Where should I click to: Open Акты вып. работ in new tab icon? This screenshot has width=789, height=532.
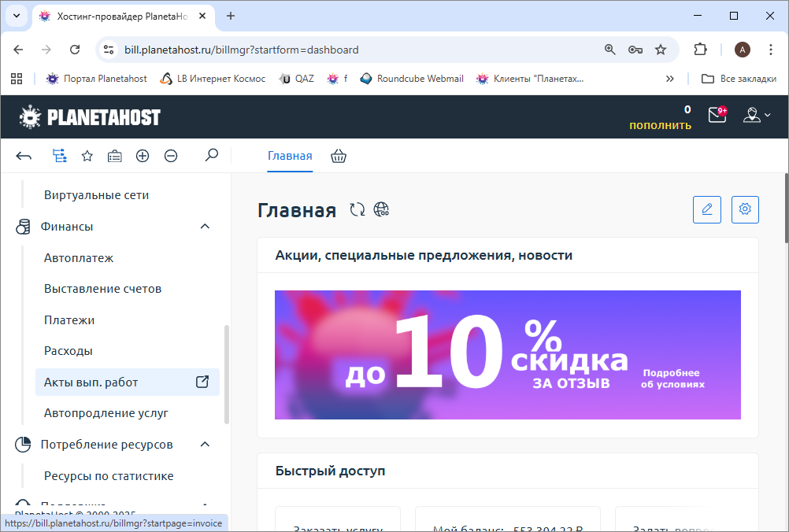202,382
